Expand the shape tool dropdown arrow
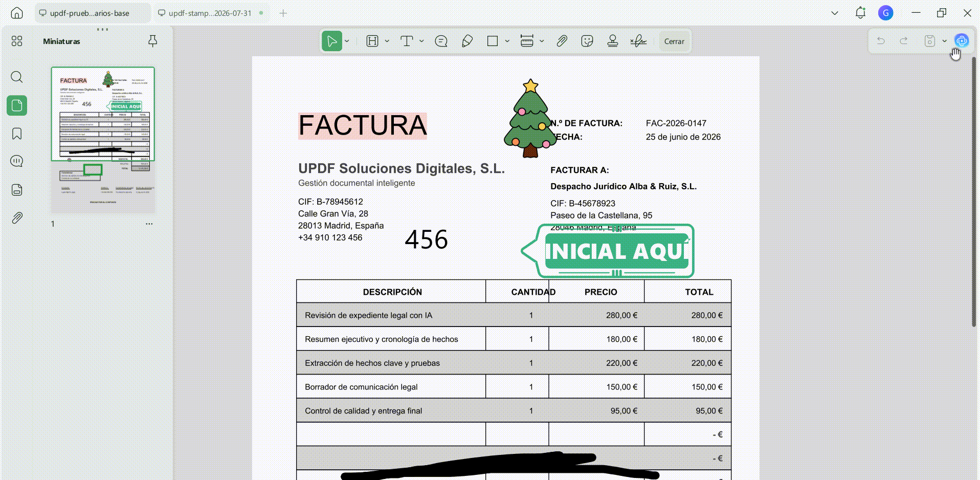Image resolution: width=980 pixels, height=480 pixels. (x=507, y=41)
